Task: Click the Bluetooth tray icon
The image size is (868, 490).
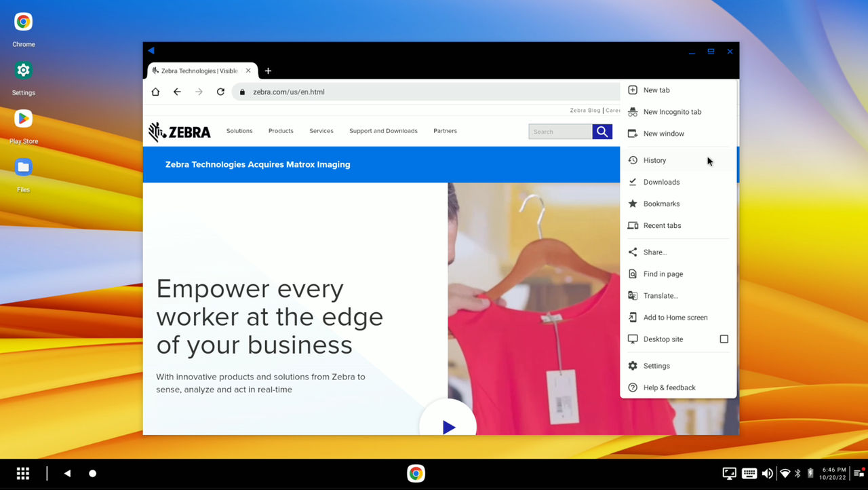Action: (798, 474)
